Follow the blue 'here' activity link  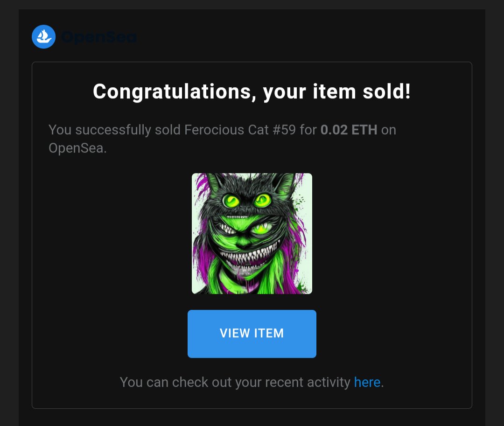[367, 382]
